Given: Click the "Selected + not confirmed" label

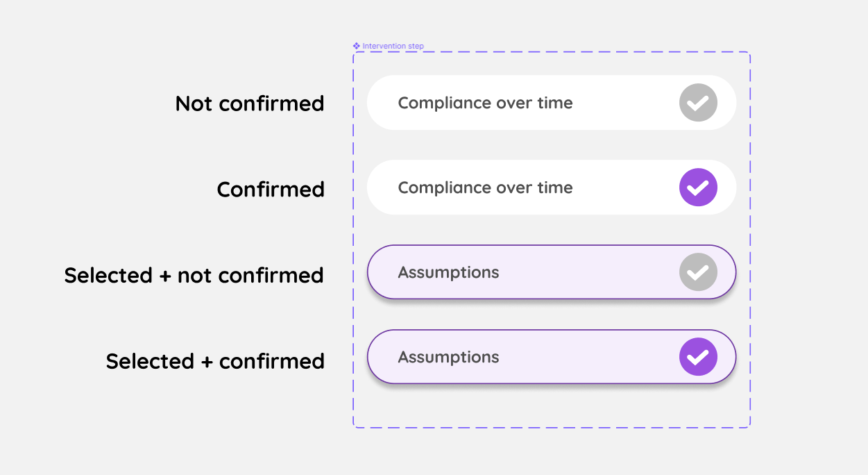Looking at the screenshot, I should coord(194,276).
